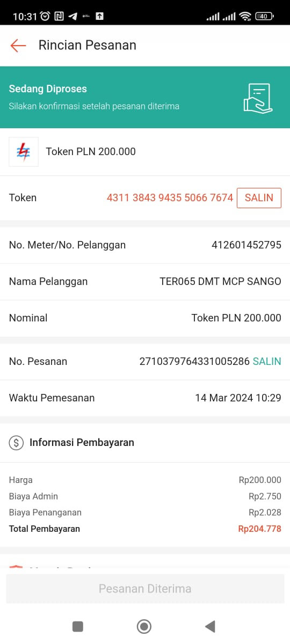The height and width of the screenshot is (644, 290).
Task: Tap the Telegram notification icon
Action: (x=73, y=16)
